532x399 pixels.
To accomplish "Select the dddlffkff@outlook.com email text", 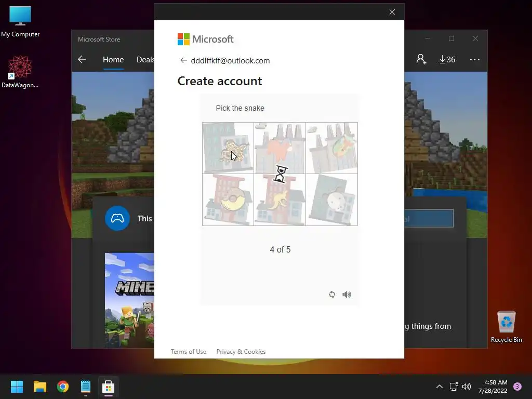I will 230,61.
